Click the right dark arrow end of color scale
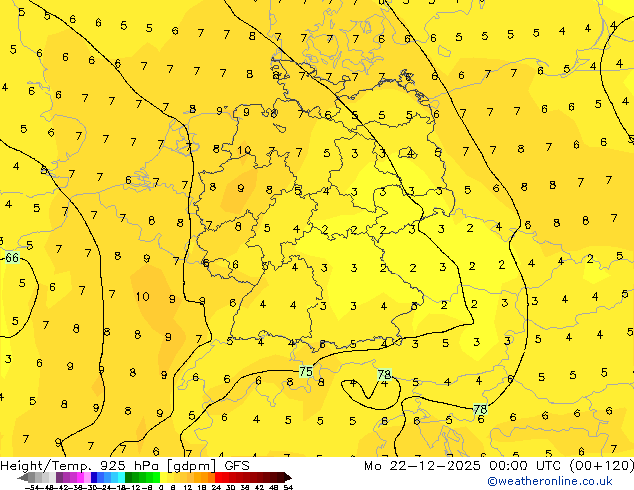Image resolution: width=634 pixels, height=490 pixels. pos(288,477)
